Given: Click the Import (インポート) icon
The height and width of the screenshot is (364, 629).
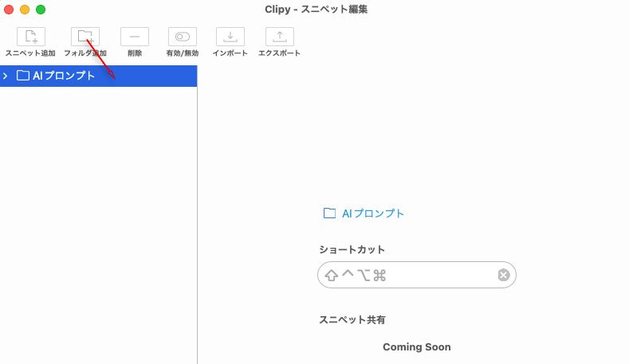Looking at the screenshot, I should click(x=230, y=37).
